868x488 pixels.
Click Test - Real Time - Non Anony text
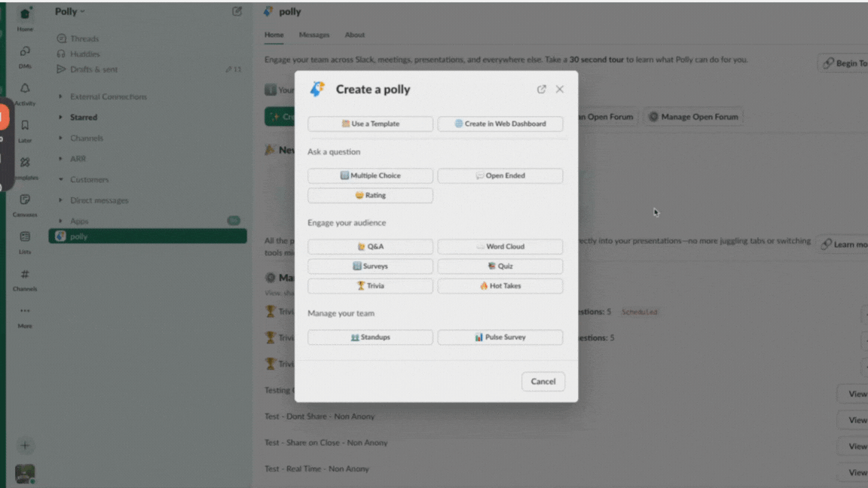316,469
